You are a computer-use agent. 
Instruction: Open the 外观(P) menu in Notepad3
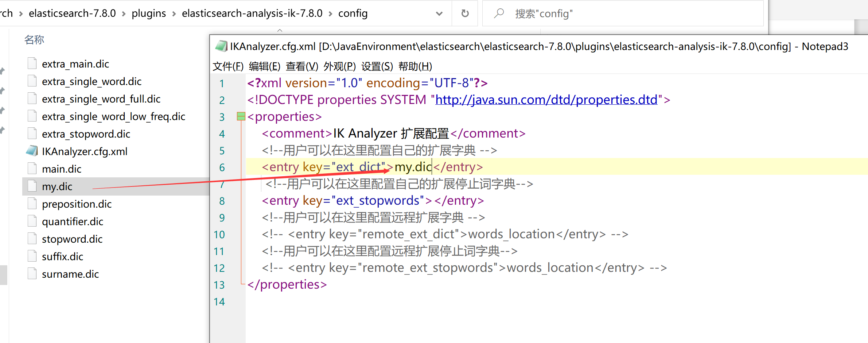(340, 66)
